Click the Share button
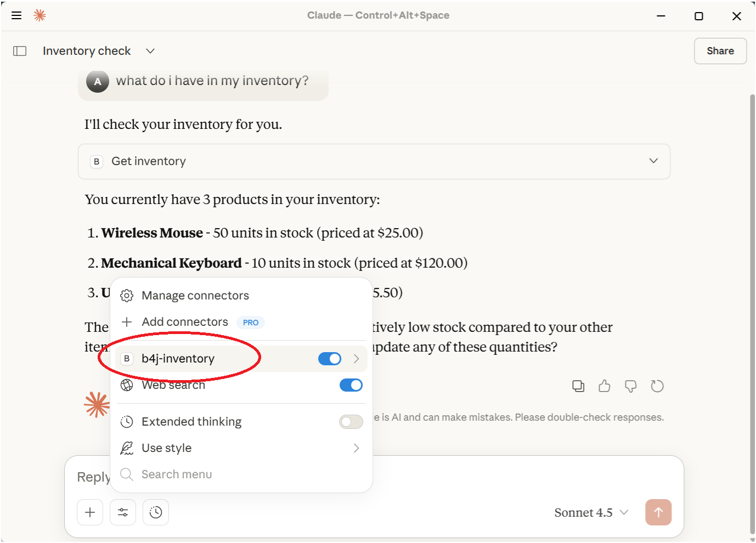756x543 pixels. [x=720, y=51]
